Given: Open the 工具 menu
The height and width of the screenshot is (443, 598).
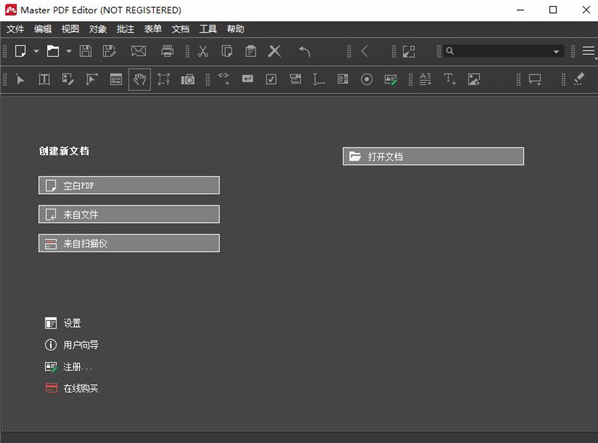Looking at the screenshot, I should click(x=208, y=29).
